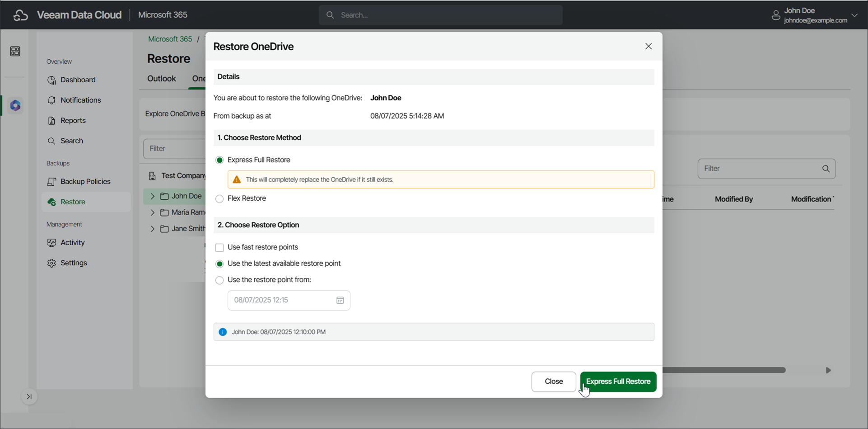Click the Settings gear icon
Viewport: 868px width, 429px height.
pos(51,263)
